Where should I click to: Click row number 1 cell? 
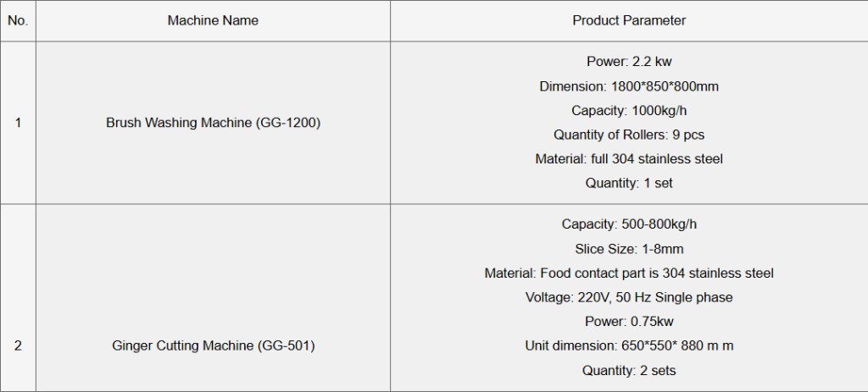coord(18,123)
